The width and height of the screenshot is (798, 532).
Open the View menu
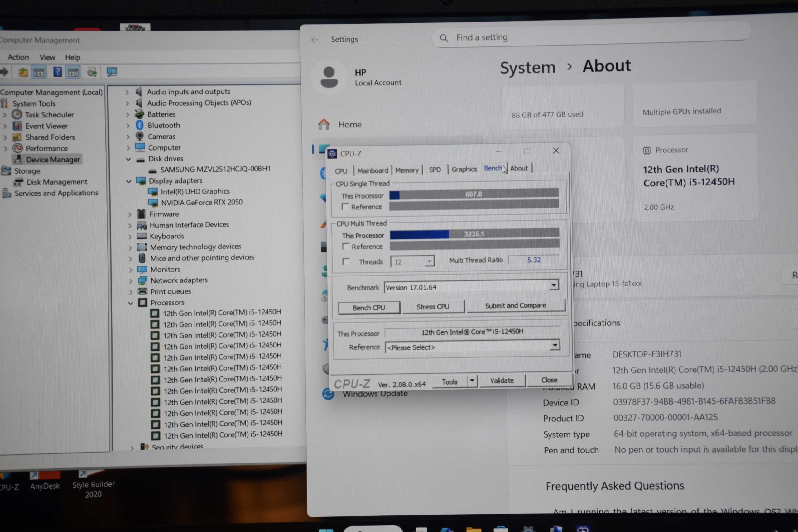click(x=47, y=57)
